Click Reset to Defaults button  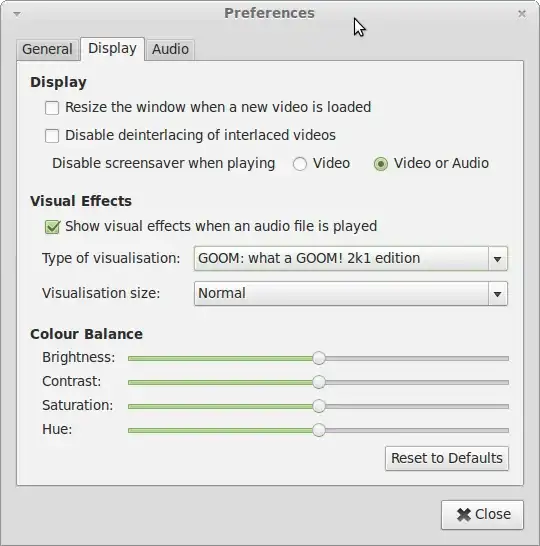coord(447,458)
